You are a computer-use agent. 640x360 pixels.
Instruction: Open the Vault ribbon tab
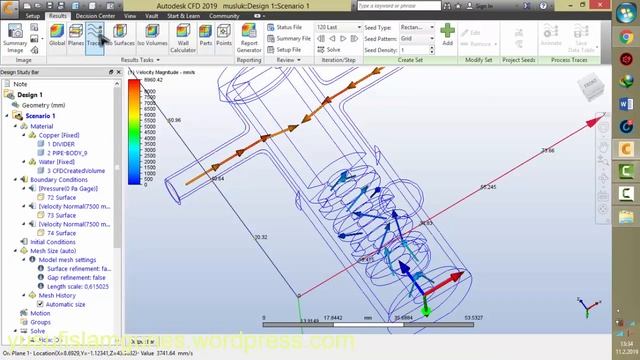coord(151,16)
